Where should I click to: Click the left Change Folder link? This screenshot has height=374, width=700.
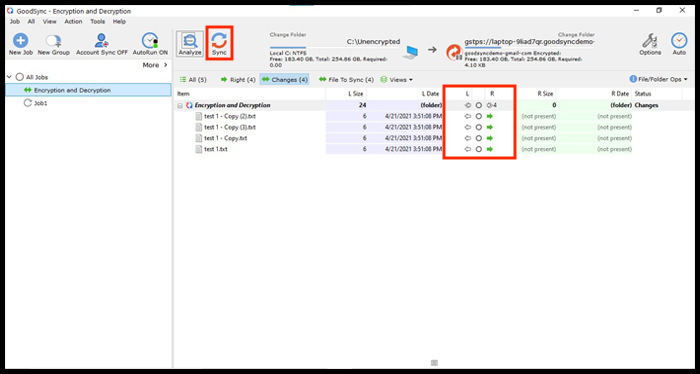[x=288, y=35]
